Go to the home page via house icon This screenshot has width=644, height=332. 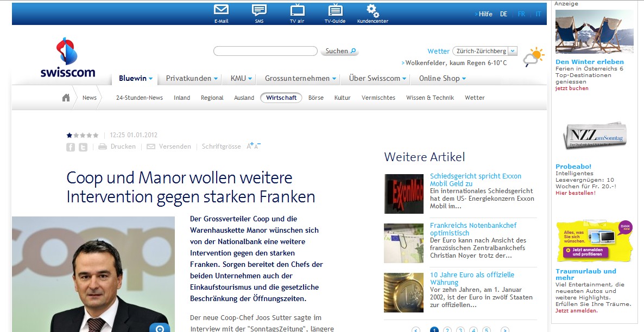pos(66,98)
